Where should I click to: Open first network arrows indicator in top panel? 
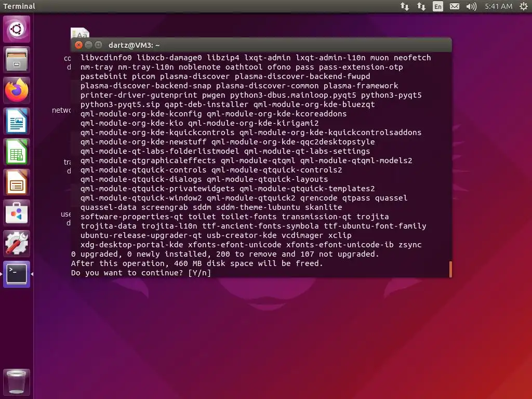pyautogui.click(x=404, y=6)
